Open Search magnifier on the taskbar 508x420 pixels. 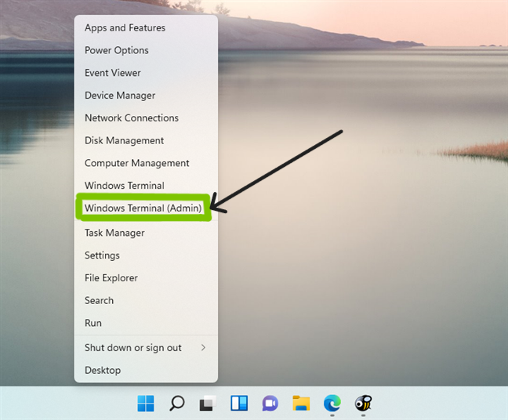tap(177, 404)
